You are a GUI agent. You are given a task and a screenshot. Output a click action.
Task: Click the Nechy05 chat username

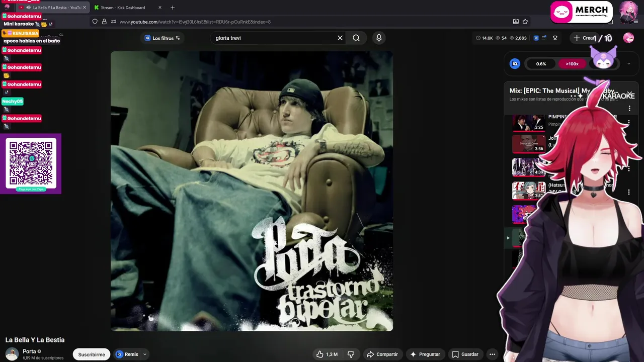pyautogui.click(x=13, y=102)
